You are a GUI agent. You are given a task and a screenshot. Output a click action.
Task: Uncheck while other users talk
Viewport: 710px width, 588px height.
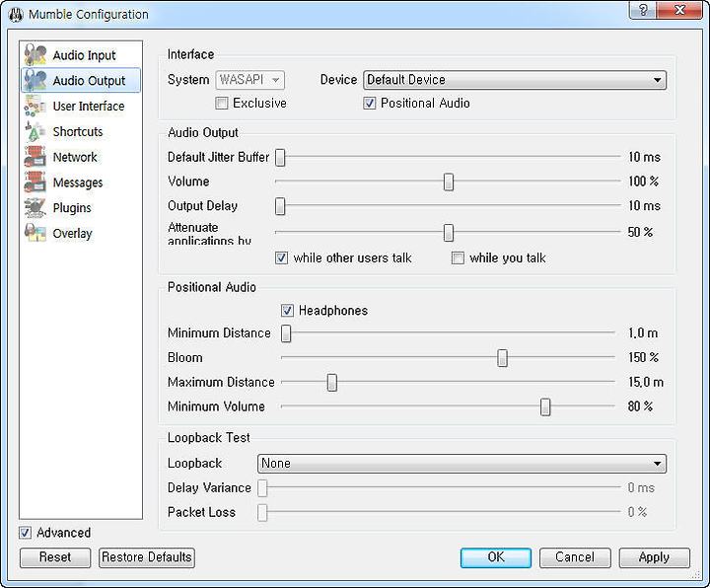click(281, 258)
